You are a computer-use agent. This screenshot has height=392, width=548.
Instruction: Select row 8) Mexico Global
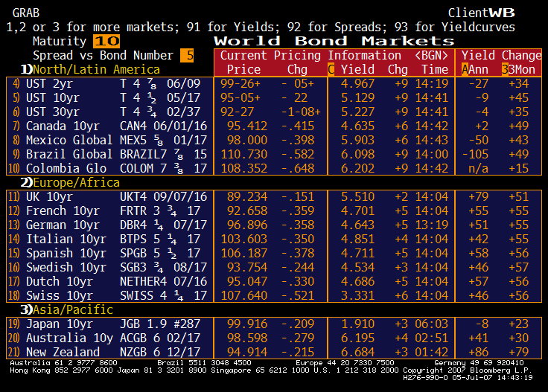[x=274, y=141]
